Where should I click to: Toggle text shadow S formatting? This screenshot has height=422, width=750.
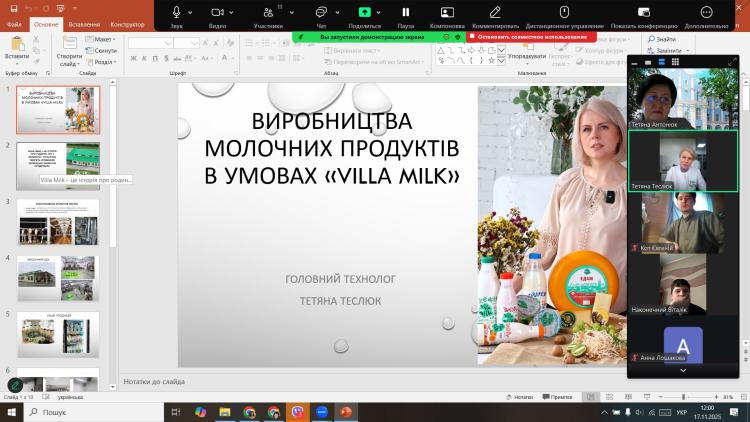point(166,58)
